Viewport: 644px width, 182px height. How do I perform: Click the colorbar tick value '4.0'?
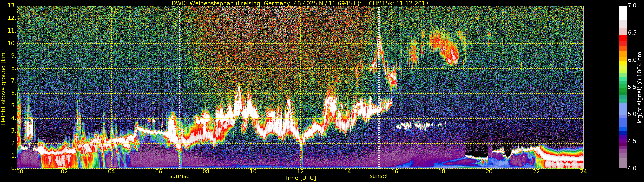632,168
